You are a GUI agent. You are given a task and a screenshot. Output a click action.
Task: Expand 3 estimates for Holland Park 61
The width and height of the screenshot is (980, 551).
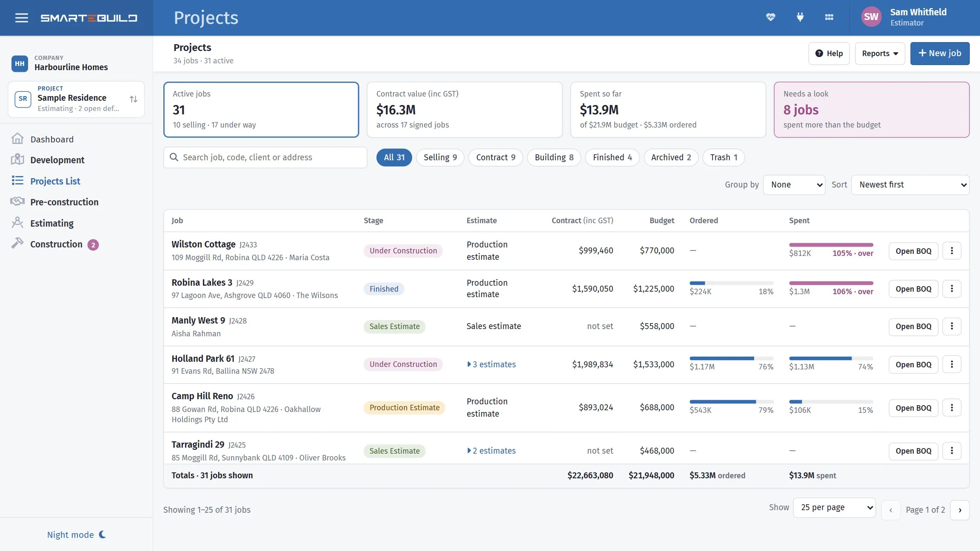[491, 364]
